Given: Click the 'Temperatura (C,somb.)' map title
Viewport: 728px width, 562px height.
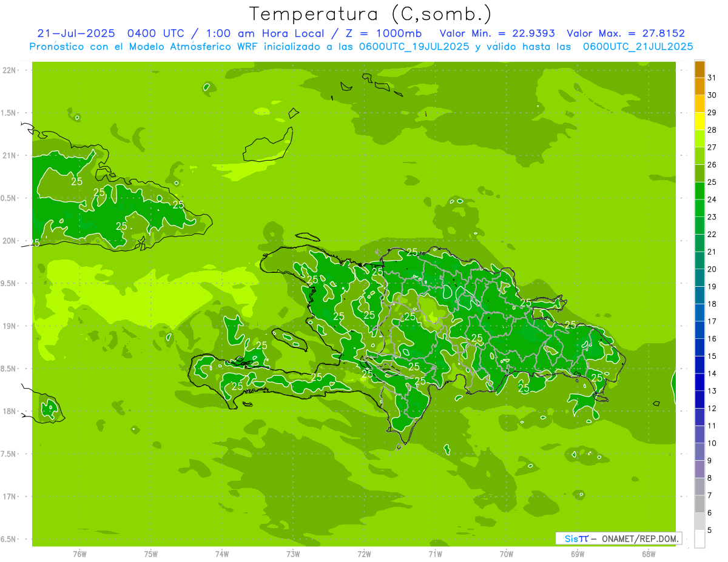Looking at the screenshot, I should (x=370, y=15).
